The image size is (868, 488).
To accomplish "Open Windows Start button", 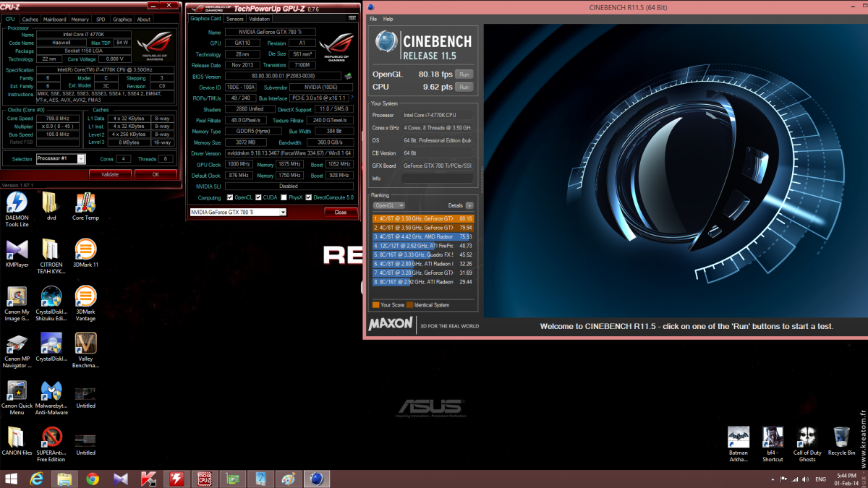I will (x=11, y=479).
